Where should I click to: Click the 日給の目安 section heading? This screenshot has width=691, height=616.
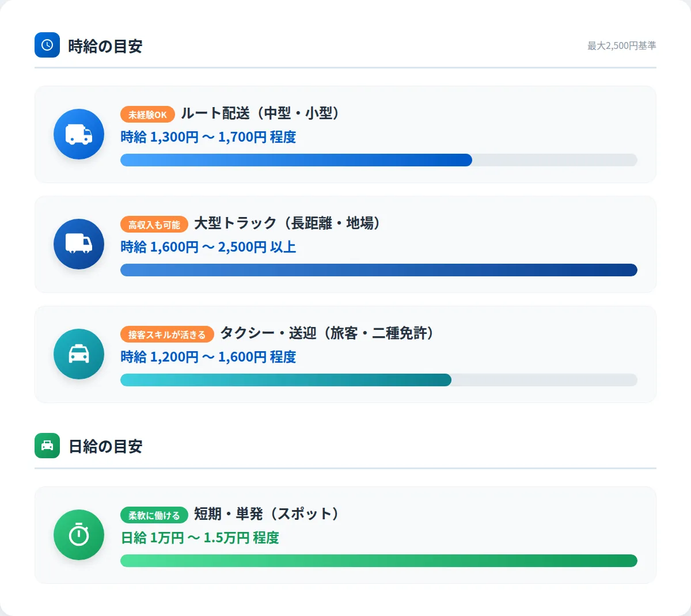point(105,447)
